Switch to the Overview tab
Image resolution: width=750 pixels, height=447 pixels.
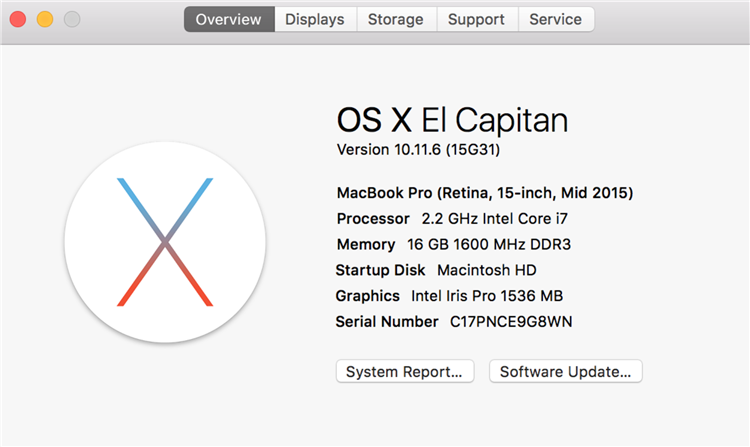[x=229, y=19]
